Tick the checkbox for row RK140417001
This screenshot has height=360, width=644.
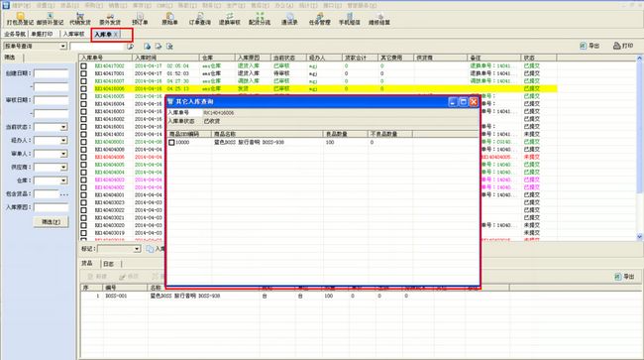[84, 73]
